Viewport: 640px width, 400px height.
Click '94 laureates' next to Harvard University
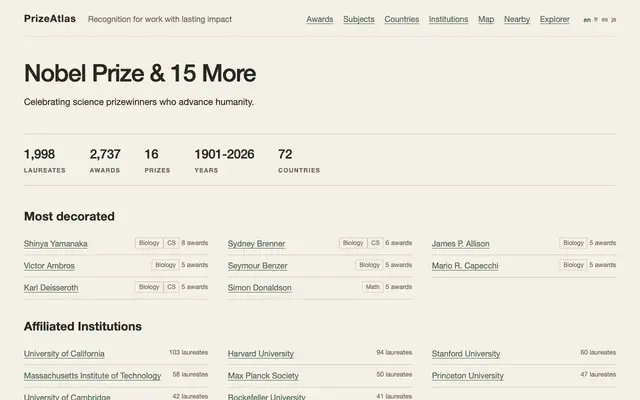394,352
